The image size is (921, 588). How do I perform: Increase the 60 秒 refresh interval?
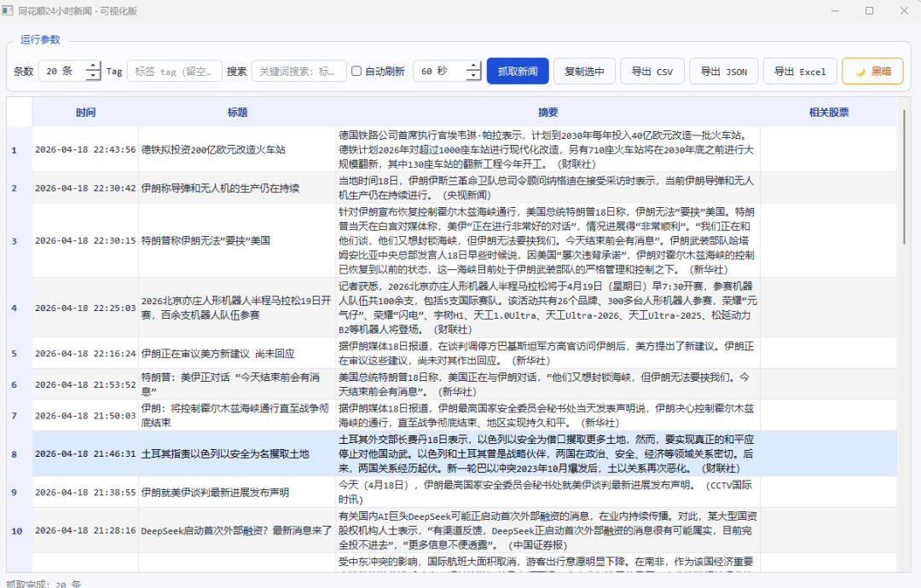(473, 66)
